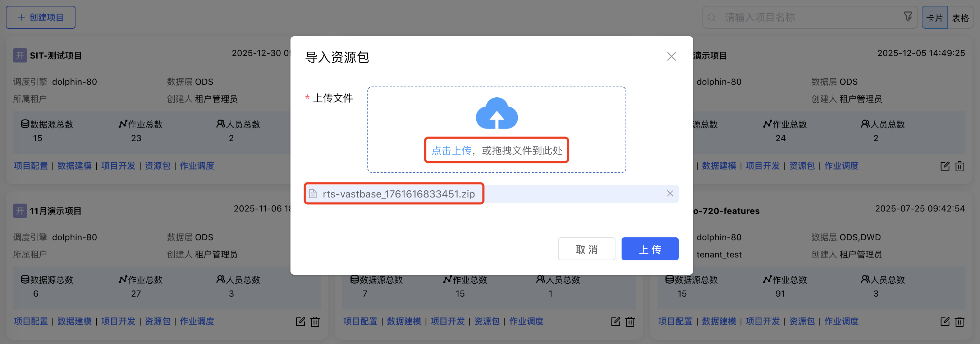Image resolution: width=980 pixels, height=344 pixels.
Task: Click the members icon in 11月演示项目
Action: (x=221, y=279)
